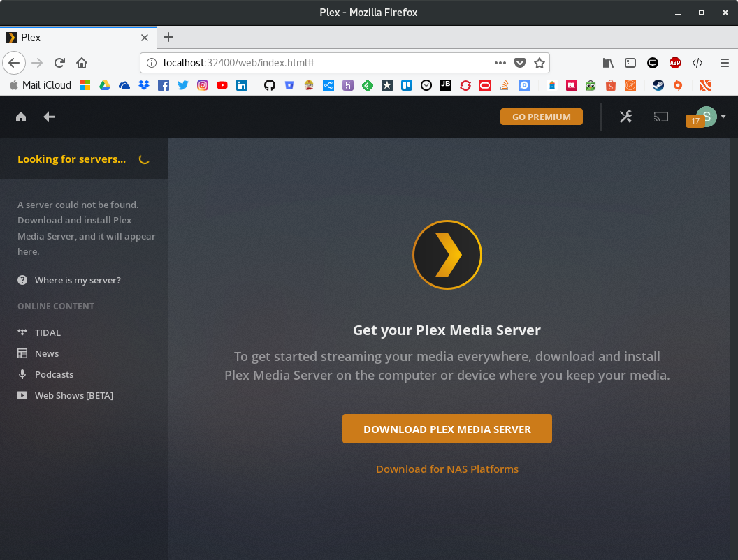Viewport: 738px width, 560px height.
Task: Open the Shopee bookmark
Action: [x=610, y=85]
